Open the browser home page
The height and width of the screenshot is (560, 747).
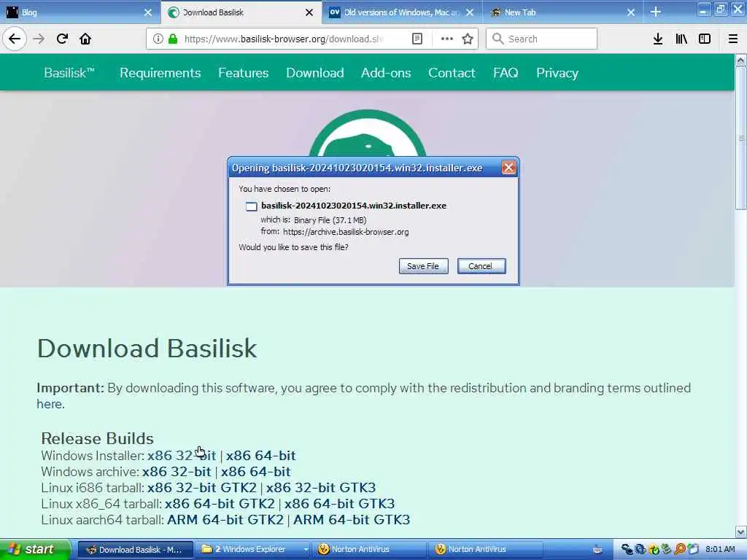(x=85, y=39)
